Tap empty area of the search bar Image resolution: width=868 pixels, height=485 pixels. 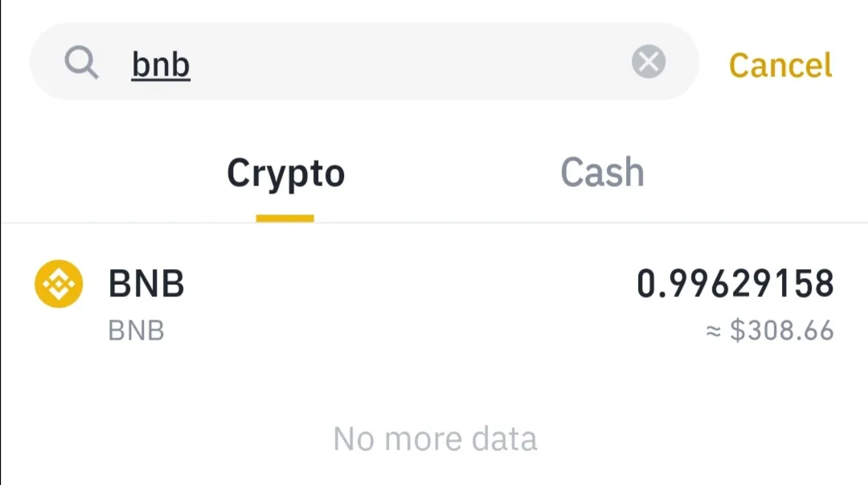coord(410,61)
